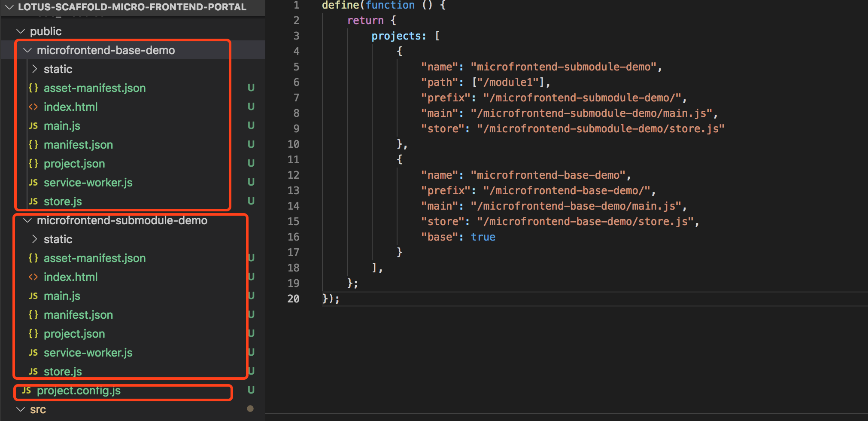The height and width of the screenshot is (421, 868).
Task: Open service-worker.js in microfrontend-base-demo
Action: (x=88, y=183)
